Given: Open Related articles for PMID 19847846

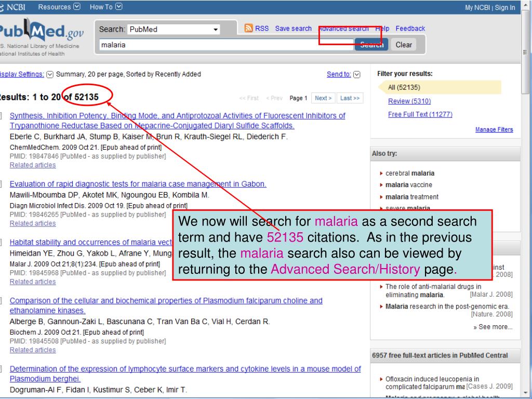Looking at the screenshot, I should 33,165.
